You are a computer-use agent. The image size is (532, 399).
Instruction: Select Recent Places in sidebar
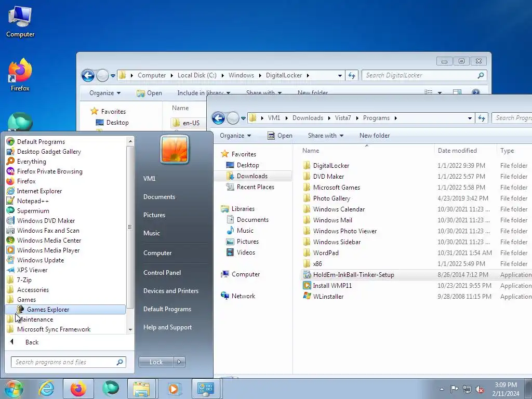tap(255, 187)
